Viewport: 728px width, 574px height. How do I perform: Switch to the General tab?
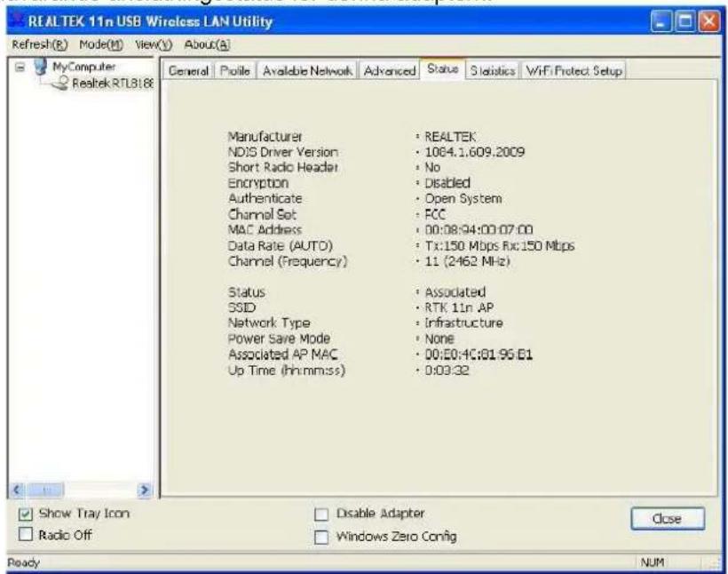188,71
